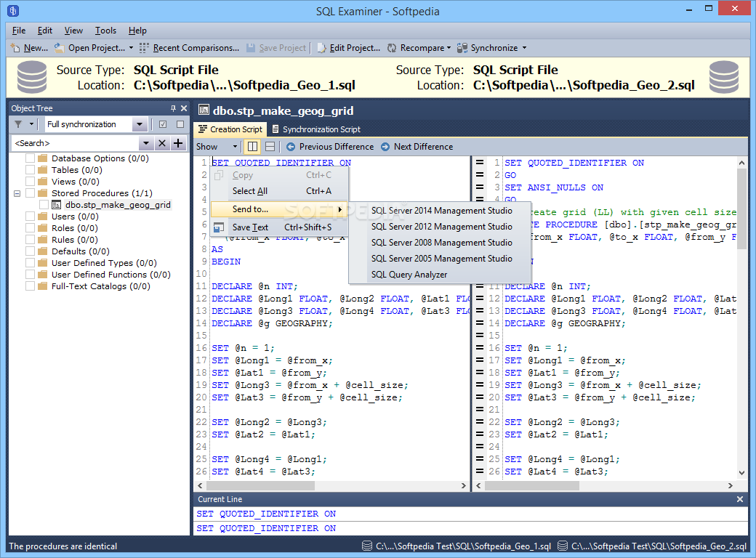The width and height of the screenshot is (756, 558).
Task: Open the File menu
Action: 19,31
